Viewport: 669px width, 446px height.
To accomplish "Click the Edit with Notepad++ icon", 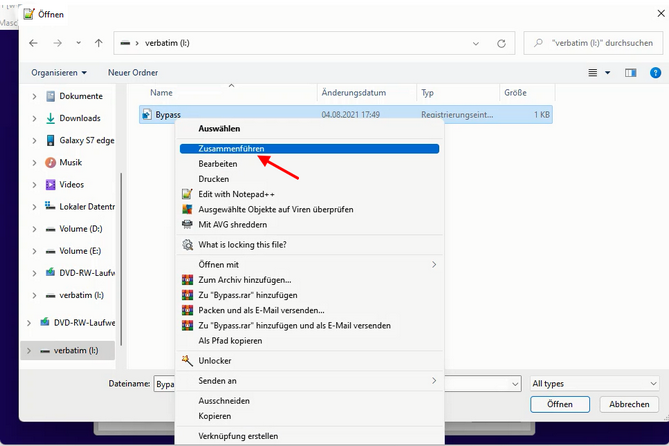I will click(x=186, y=193).
